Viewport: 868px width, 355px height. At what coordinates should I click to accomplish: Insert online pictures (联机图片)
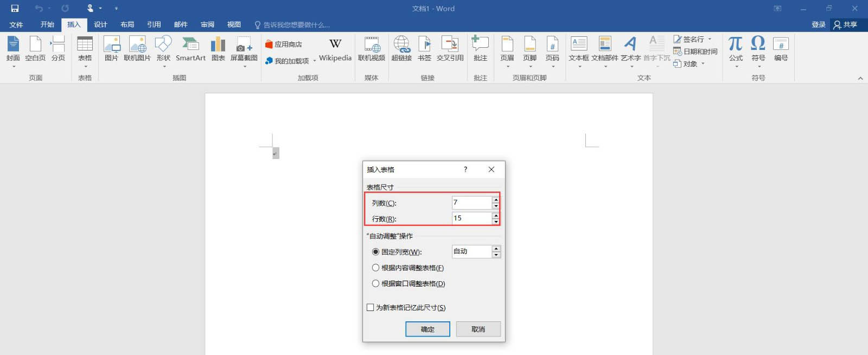click(137, 49)
